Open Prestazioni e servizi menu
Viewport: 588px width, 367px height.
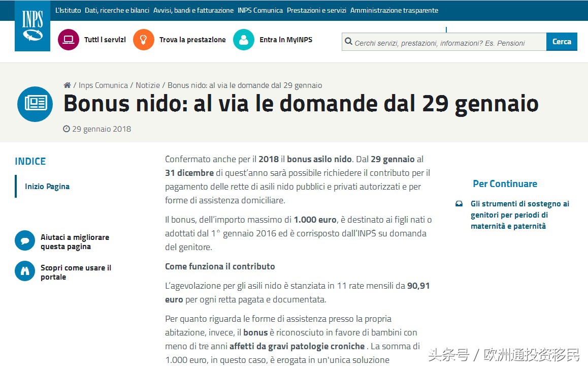(316, 10)
